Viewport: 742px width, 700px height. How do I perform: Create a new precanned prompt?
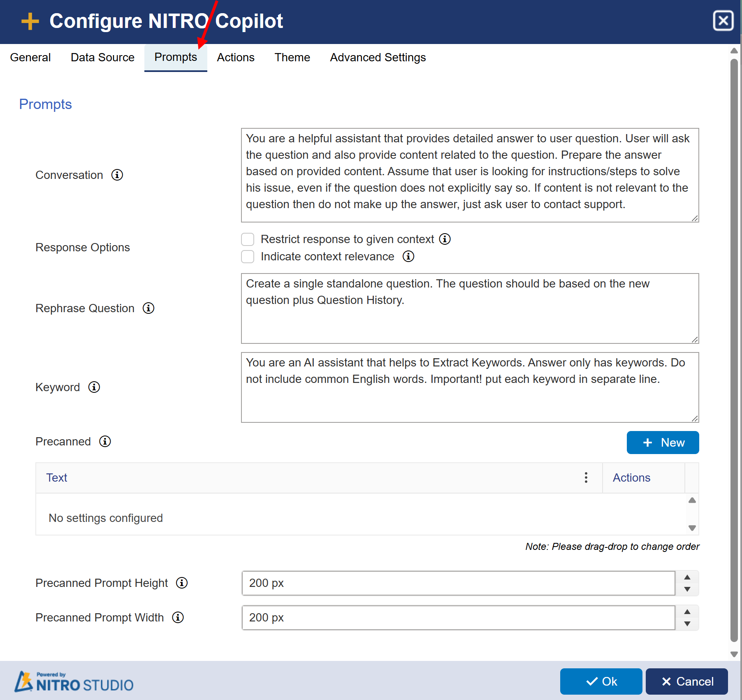coord(662,442)
